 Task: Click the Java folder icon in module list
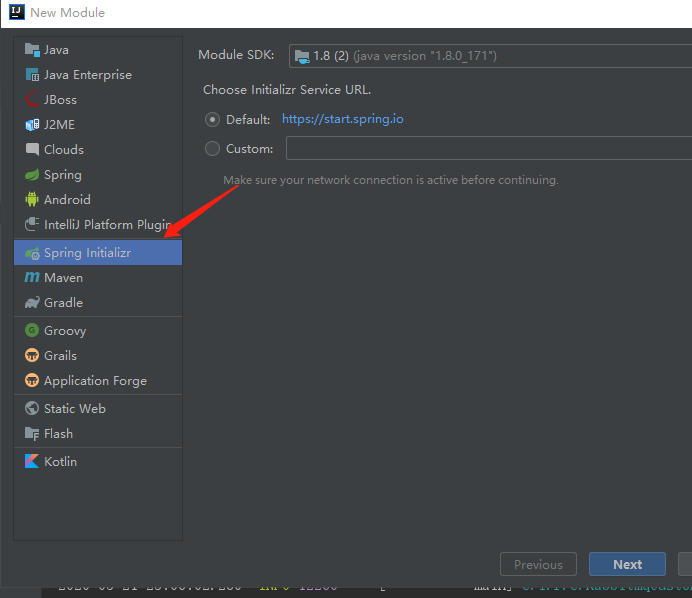32,50
